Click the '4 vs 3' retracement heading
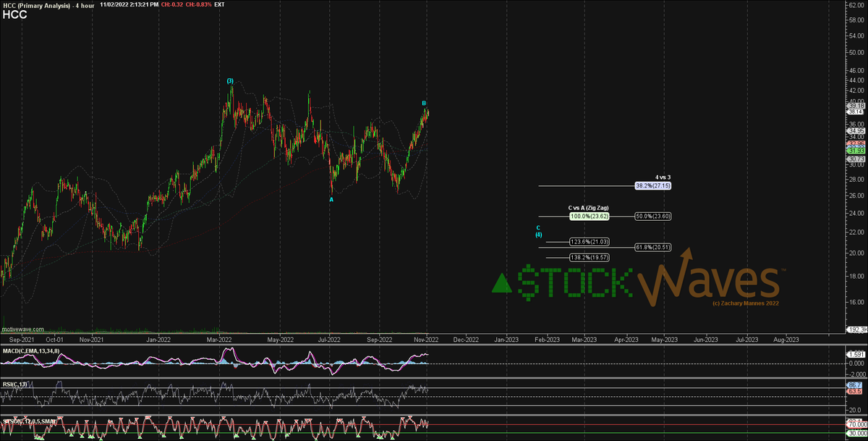This screenshot has height=441, width=868. [x=663, y=177]
